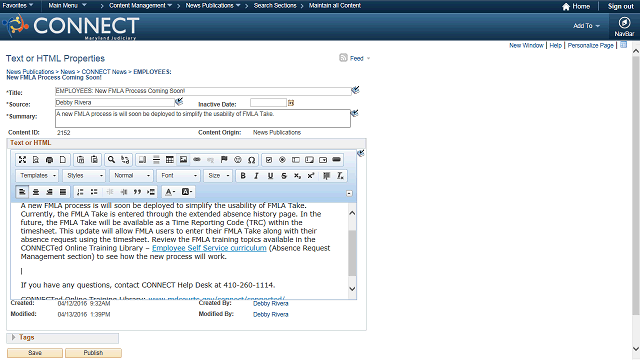This screenshot has width=640, height=360.
Task: Go to Search Sections breadcrumb
Action: pos(275,6)
